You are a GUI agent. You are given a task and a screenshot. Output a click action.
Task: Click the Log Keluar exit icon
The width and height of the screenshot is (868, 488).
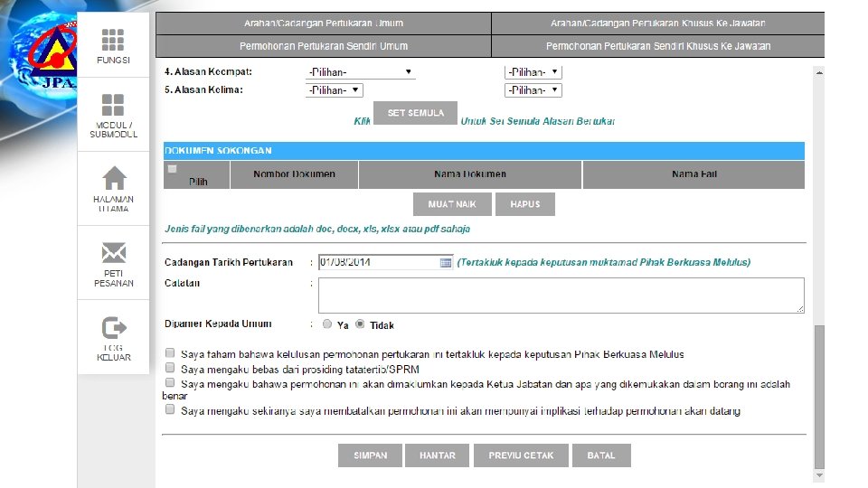click(114, 327)
